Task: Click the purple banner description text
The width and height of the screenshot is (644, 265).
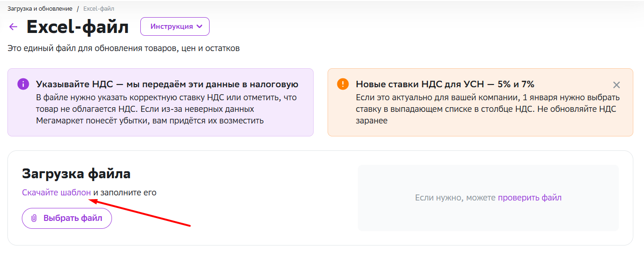Action: pyautogui.click(x=166, y=109)
